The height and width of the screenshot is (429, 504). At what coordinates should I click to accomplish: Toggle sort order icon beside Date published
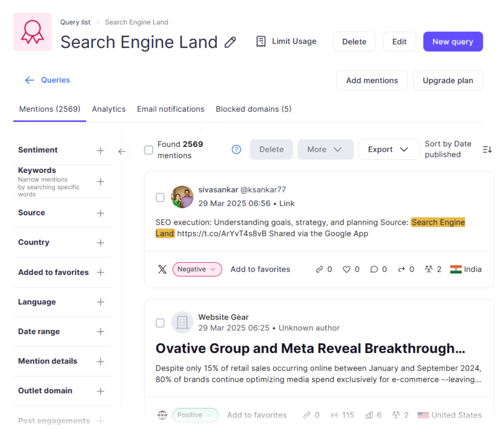tap(487, 150)
